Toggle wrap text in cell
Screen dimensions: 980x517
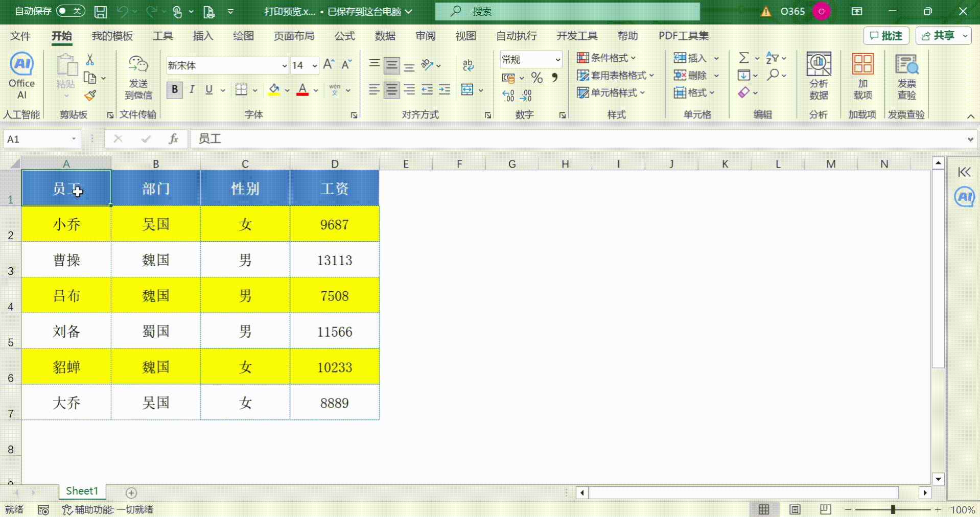468,65
